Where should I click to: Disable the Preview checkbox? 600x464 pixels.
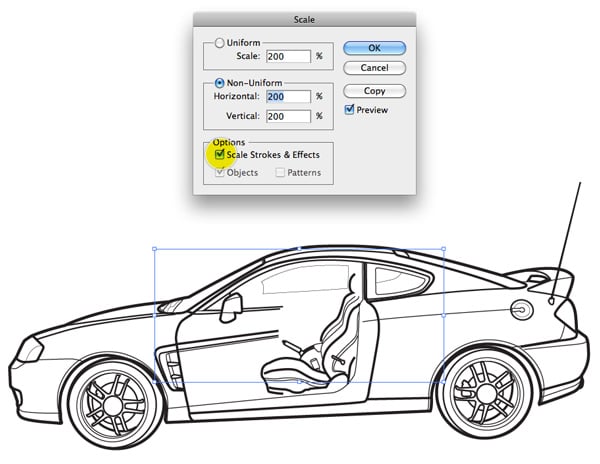coord(349,109)
